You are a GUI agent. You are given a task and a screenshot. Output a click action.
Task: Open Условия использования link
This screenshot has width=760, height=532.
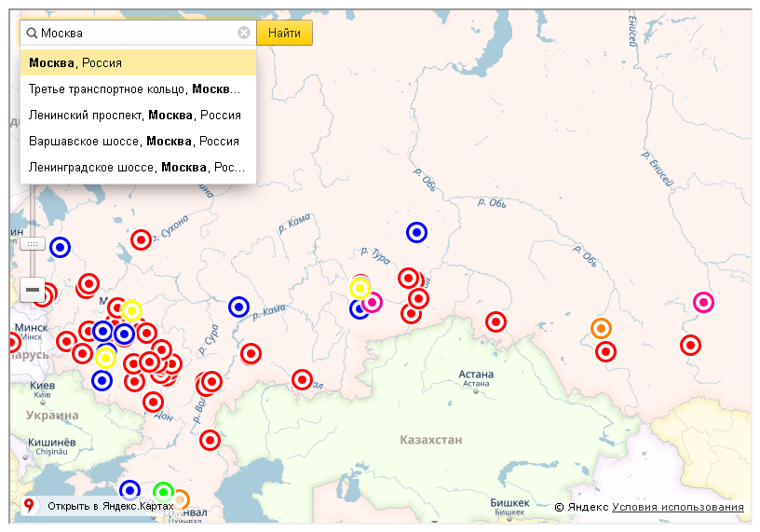677,507
